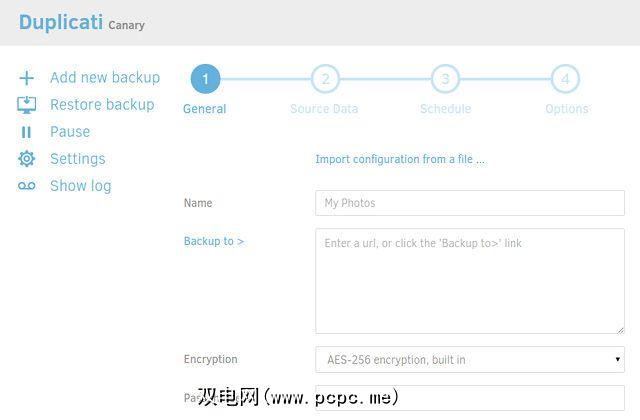Image resolution: width=640 pixels, height=420 pixels.
Task: Open the Add new backup menu item
Action: tap(105, 77)
